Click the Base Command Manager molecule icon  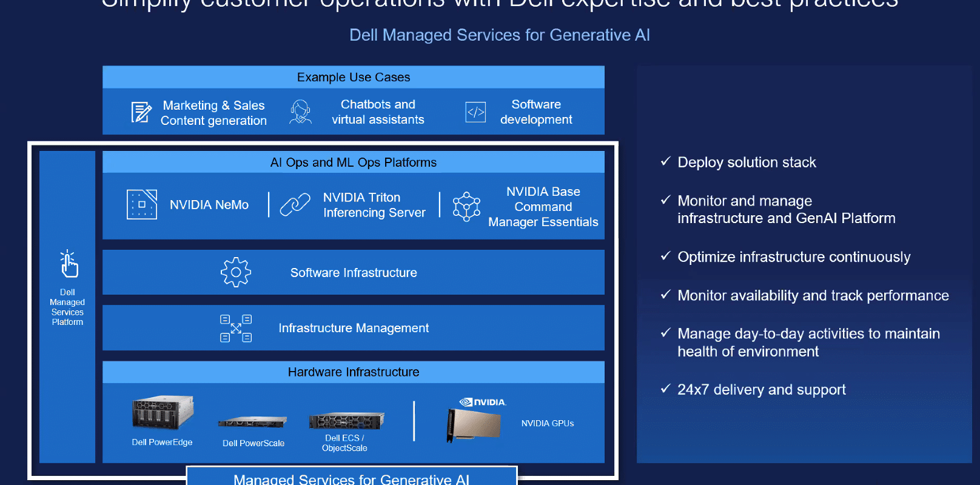[x=466, y=207]
